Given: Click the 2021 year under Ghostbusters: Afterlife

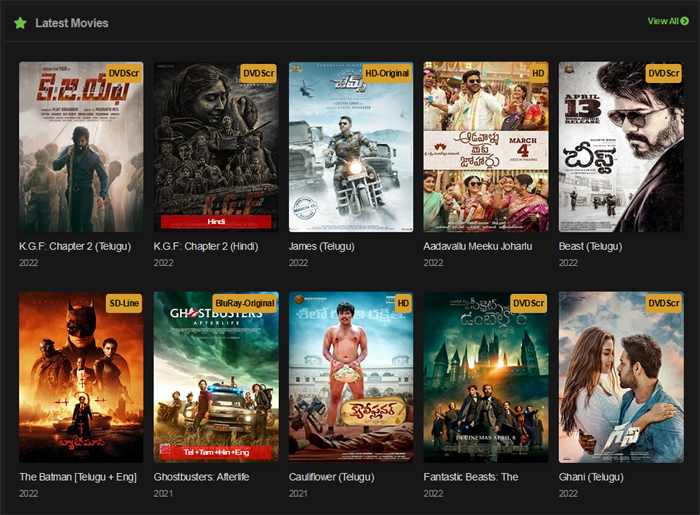Looking at the screenshot, I should pos(163,494).
